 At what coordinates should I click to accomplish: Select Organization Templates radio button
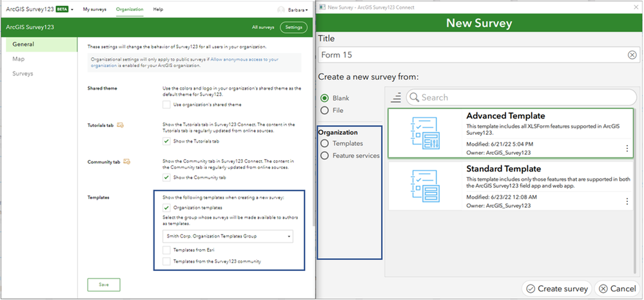tap(324, 143)
